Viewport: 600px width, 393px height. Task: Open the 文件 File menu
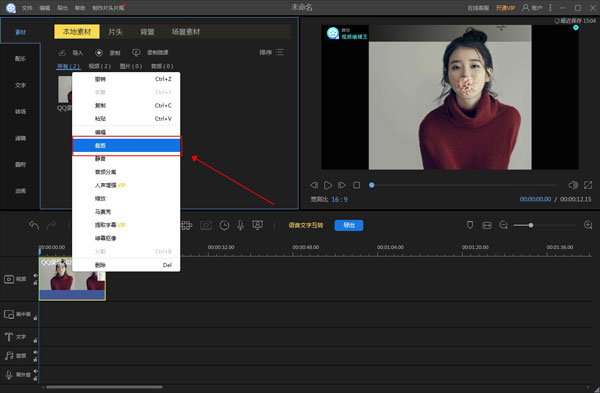click(x=27, y=8)
